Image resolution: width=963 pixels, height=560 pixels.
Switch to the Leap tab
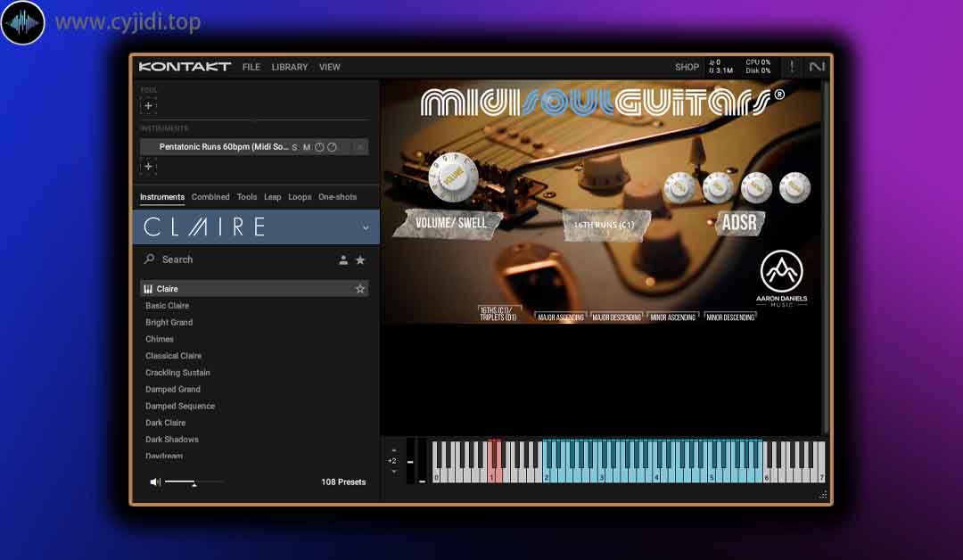point(273,197)
